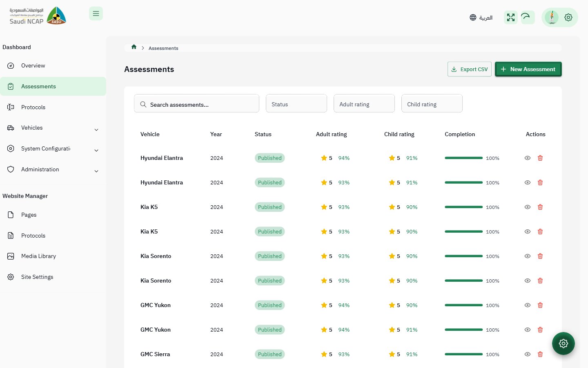Click the Child rating column header
This screenshot has height=368, width=588.
point(399,134)
